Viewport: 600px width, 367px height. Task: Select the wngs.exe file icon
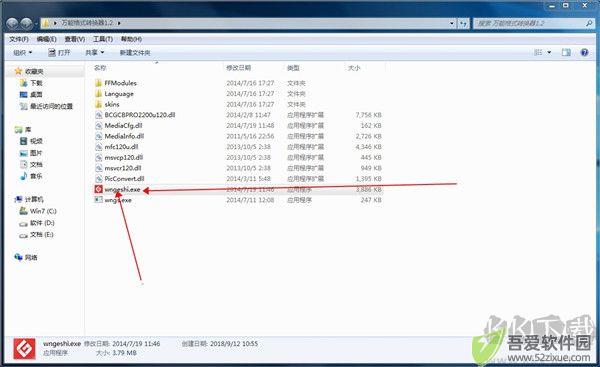99,200
